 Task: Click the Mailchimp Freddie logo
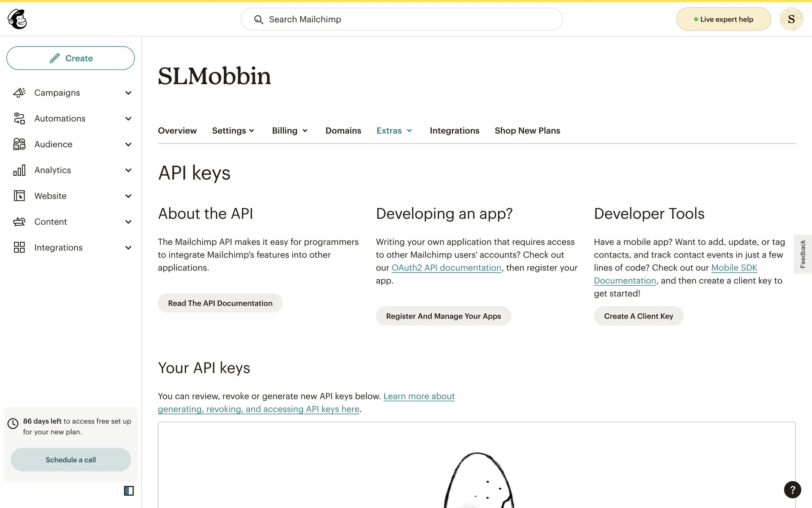17,19
